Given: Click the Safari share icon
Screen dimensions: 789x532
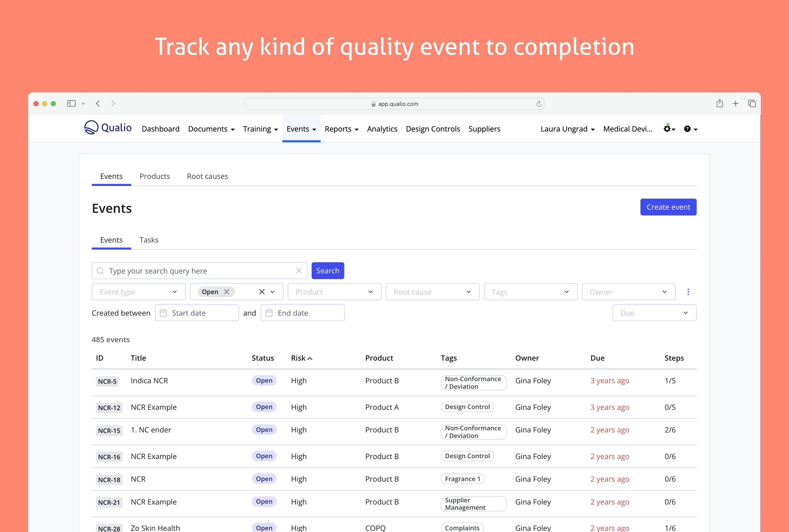Looking at the screenshot, I should click(719, 103).
